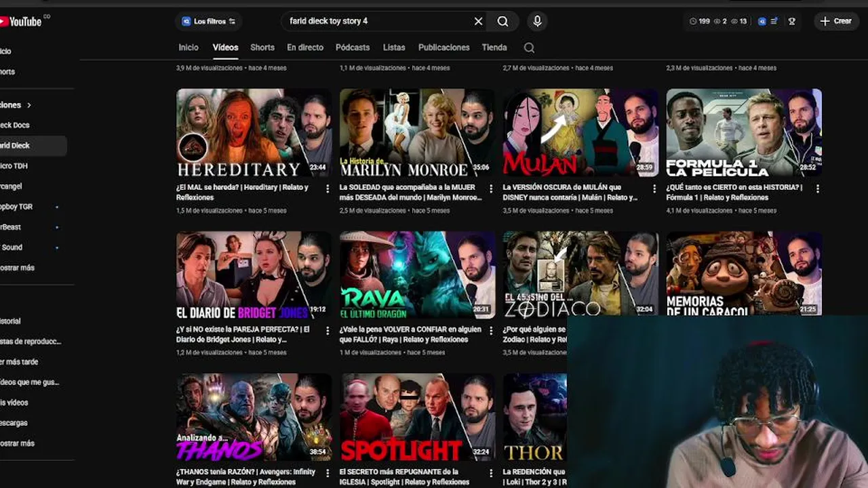Click the counter showing 2
868x488 pixels.
coord(720,21)
